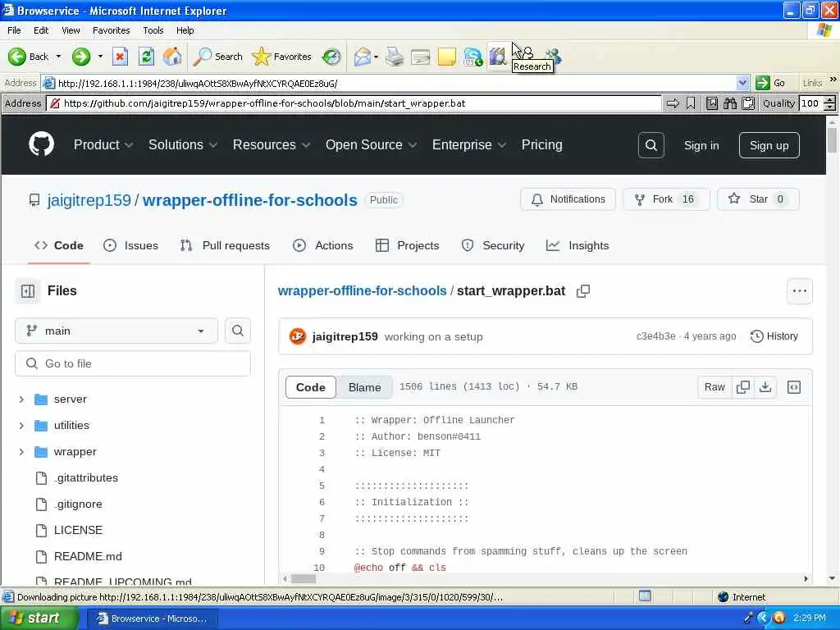Viewport: 840px width, 630px height.
Task: Star the repository button
Action: [757, 199]
